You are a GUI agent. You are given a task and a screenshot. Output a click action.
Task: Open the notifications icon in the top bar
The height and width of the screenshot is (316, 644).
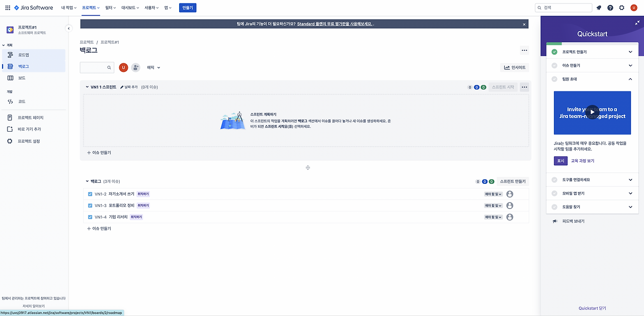coord(599,8)
